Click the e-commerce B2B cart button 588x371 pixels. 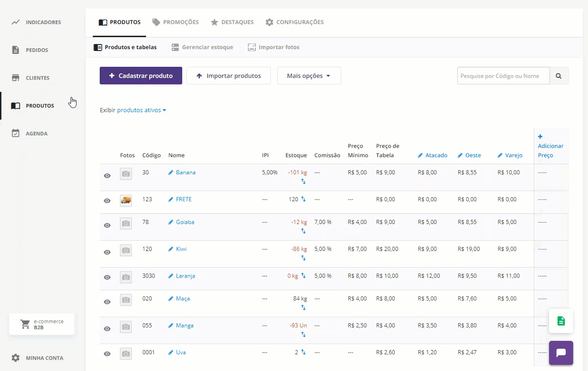[x=42, y=324]
